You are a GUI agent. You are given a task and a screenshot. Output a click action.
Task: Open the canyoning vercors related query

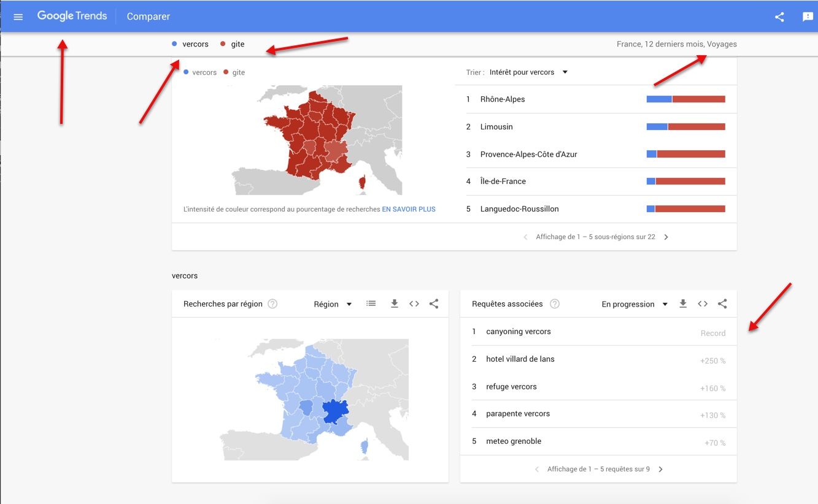coord(519,332)
